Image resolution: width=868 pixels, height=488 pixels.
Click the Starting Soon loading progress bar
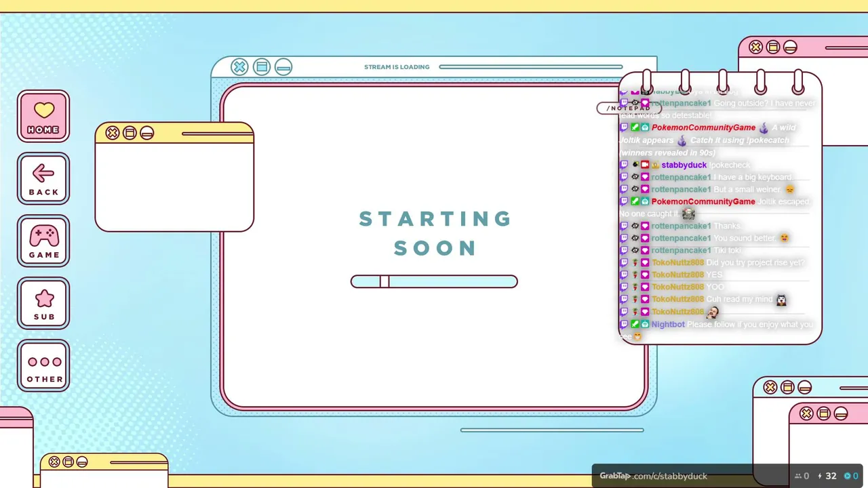coord(434,281)
